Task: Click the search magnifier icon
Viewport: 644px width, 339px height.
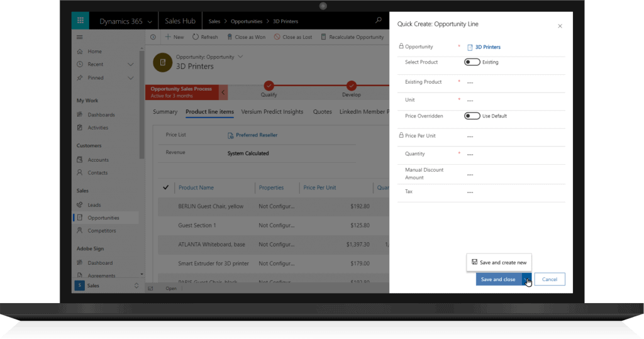Action: [378, 20]
